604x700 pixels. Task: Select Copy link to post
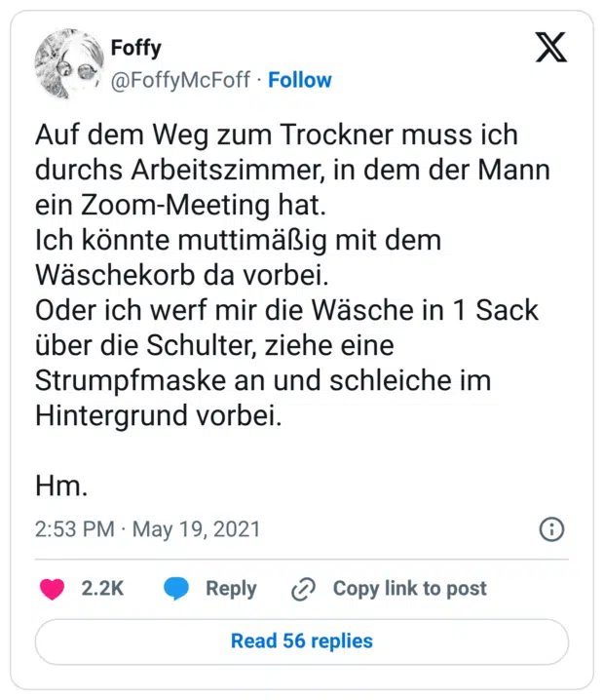[x=409, y=589]
